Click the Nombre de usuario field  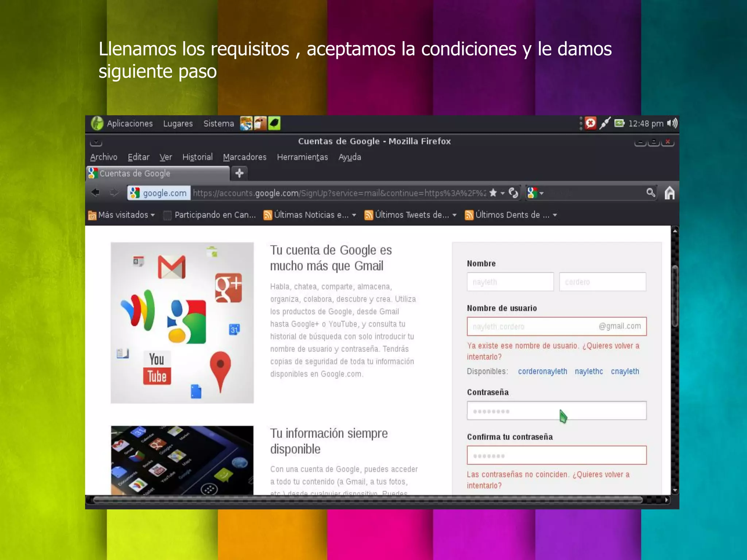(557, 326)
